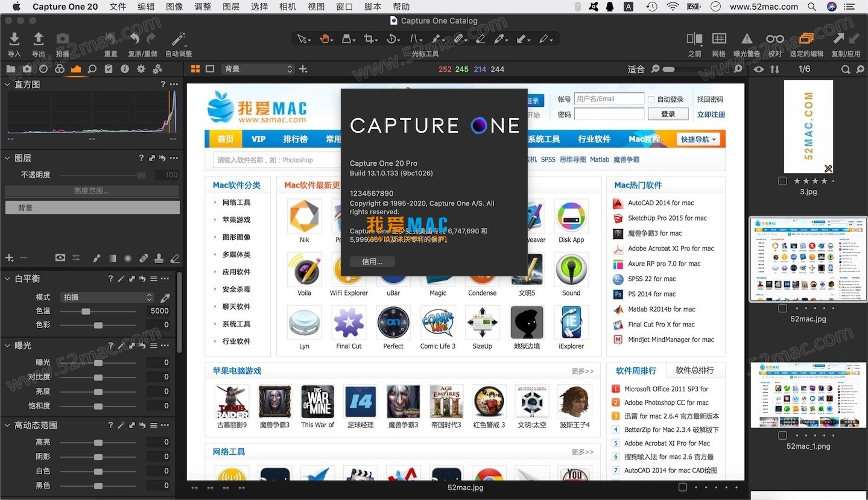868x500 pixels.
Task: Open the 图像 menu
Action: point(174,7)
